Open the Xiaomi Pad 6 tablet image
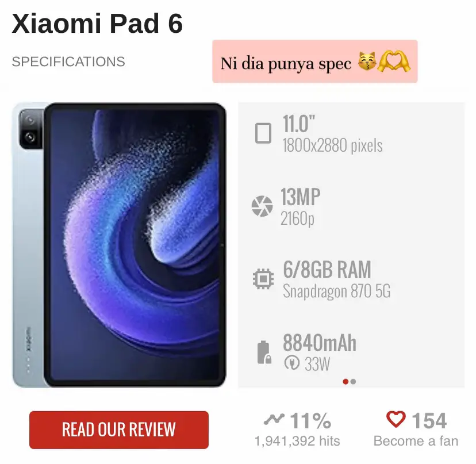The height and width of the screenshot is (464, 476). tap(120, 245)
